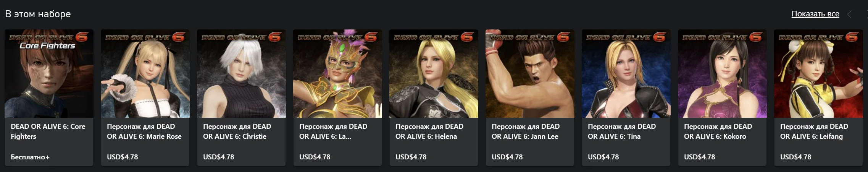The width and height of the screenshot is (868, 172).
Task: Click the next arrow chevron at far right
Action: coord(866,15)
